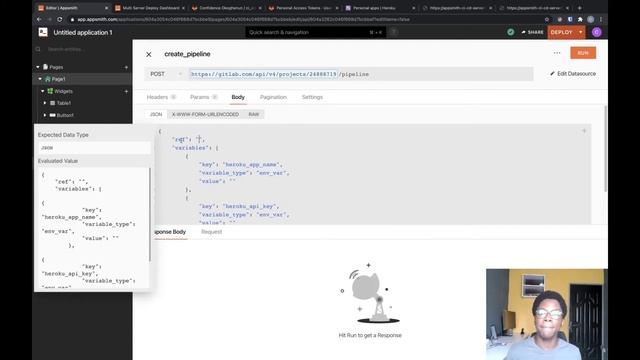Click the entity search magnifier icon
This screenshot has height=360, width=640.
pos(38,49)
